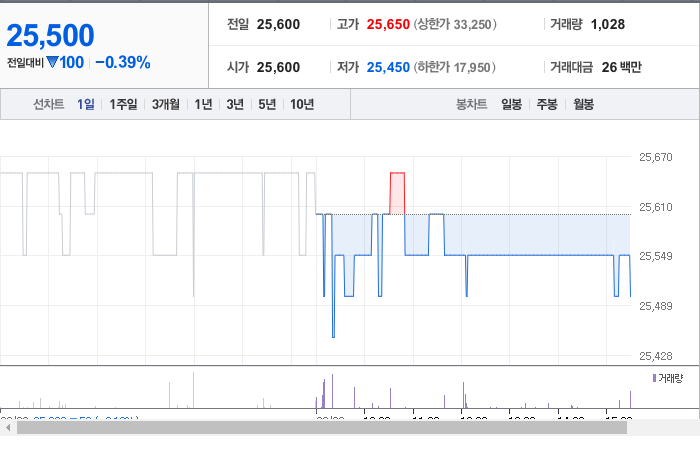Click the 저가 value 25,450
The width and height of the screenshot is (700, 450).
point(388,67)
